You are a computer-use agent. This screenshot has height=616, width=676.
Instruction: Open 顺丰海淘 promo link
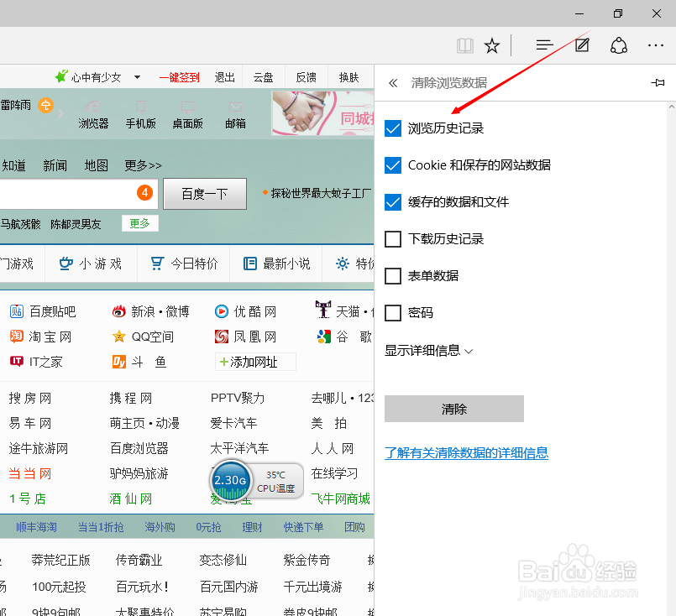(36, 527)
